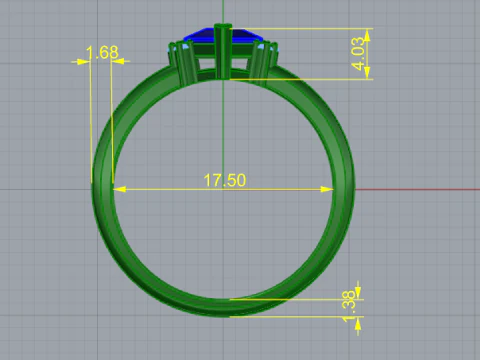480x360 pixels.
Task: Click the 1.38 bottom thickness dimension label
Action: pyautogui.click(x=349, y=307)
